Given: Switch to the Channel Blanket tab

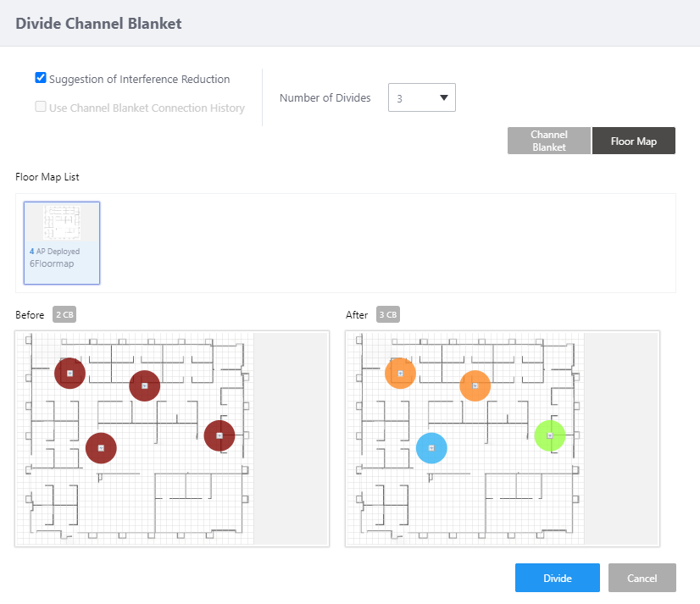Looking at the screenshot, I should [x=548, y=141].
